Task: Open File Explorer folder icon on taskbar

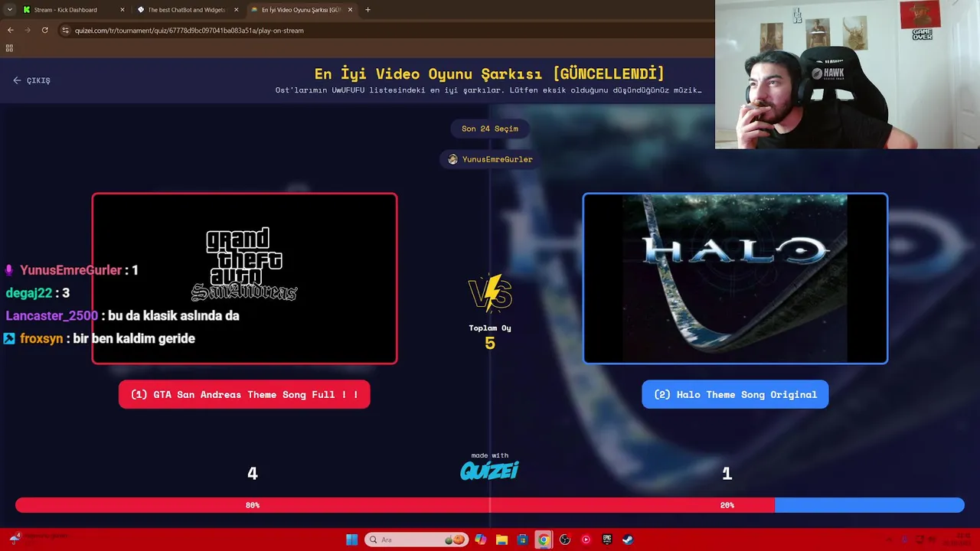Action: pos(502,540)
